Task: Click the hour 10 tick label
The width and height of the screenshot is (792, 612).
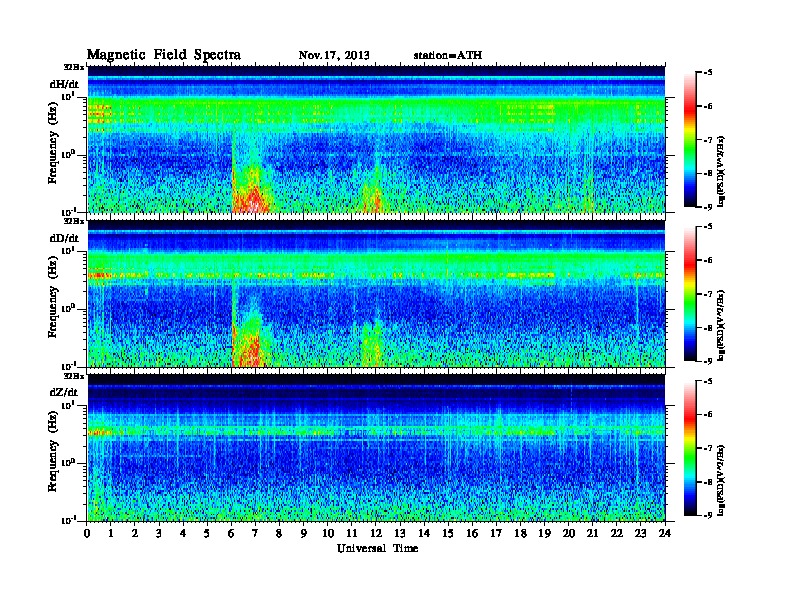Action: tap(328, 533)
